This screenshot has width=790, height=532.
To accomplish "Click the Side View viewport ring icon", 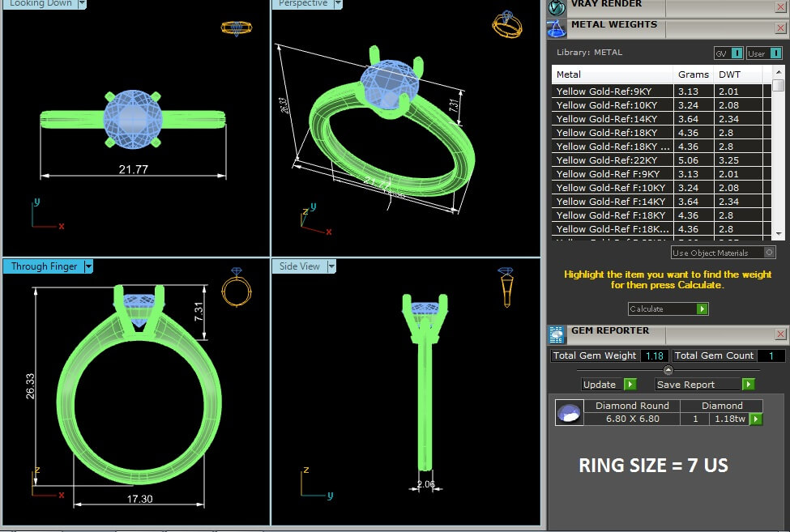I will pyautogui.click(x=506, y=286).
